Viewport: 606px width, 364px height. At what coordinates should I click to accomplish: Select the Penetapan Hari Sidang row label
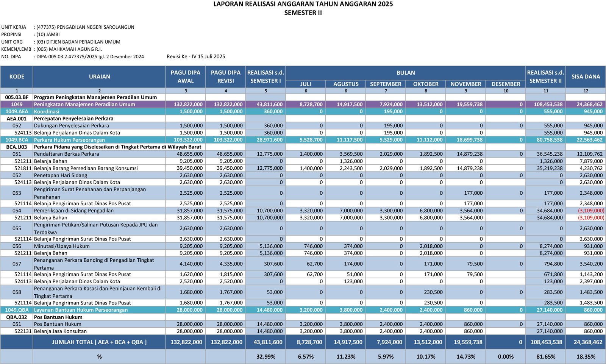(x=61, y=175)
